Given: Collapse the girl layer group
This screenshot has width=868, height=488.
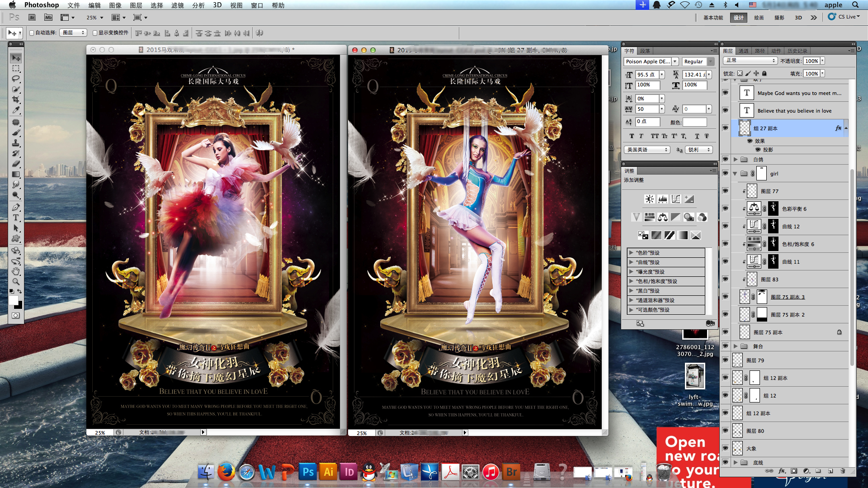Looking at the screenshot, I should click(735, 173).
